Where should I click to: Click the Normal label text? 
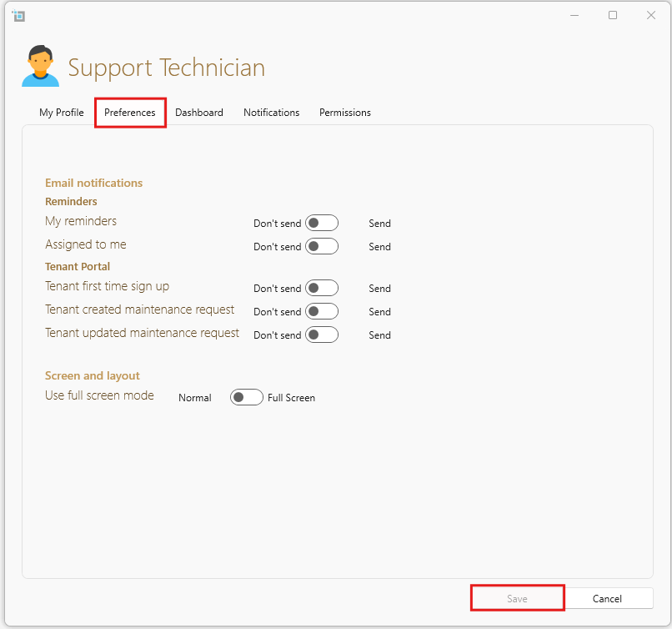tap(195, 398)
